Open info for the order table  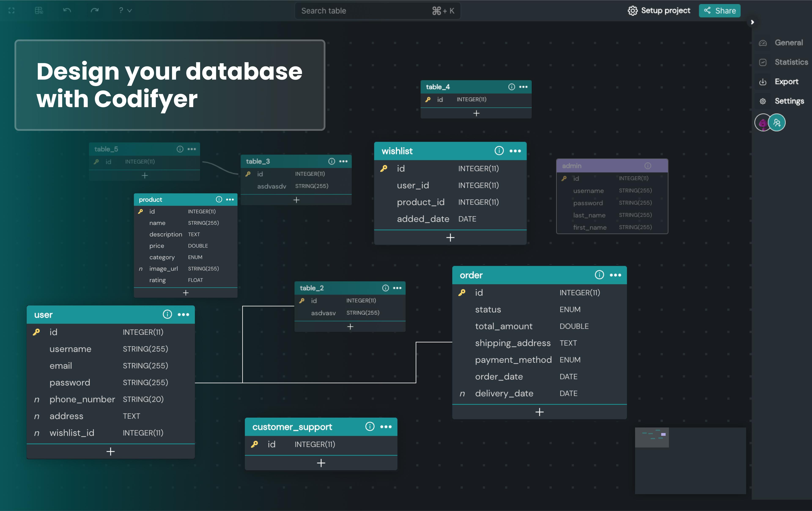[599, 275]
